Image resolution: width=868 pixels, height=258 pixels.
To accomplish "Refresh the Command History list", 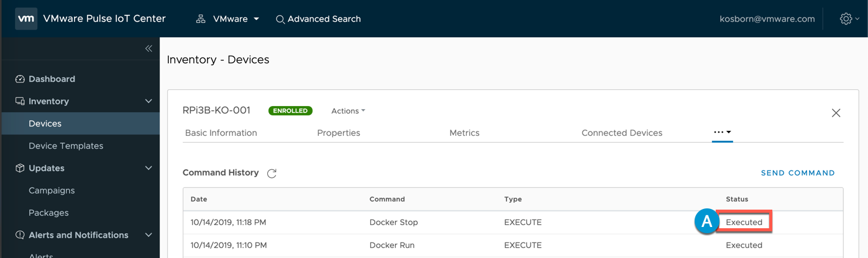I will (x=272, y=174).
